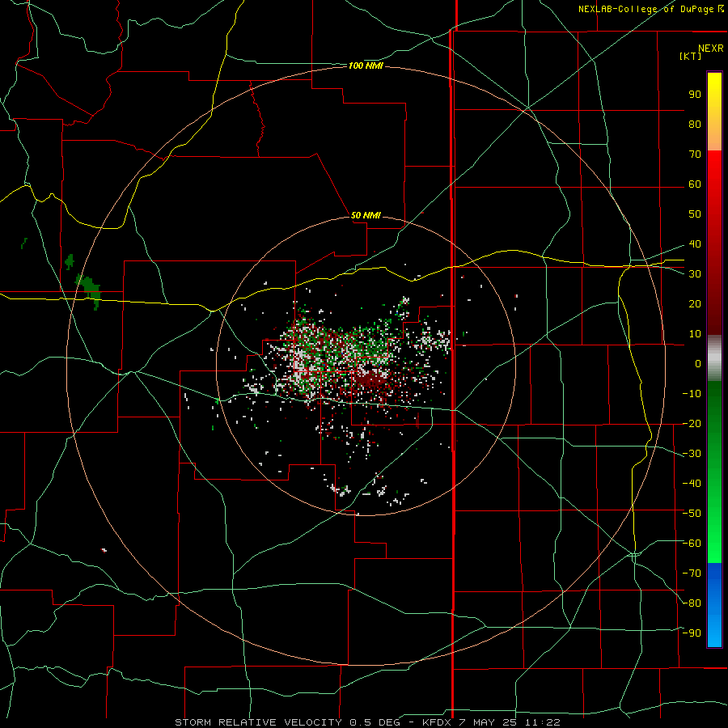Image resolution: width=728 pixels, height=728 pixels.
Task: Click the 20 value on velocity scale
Action: point(695,303)
